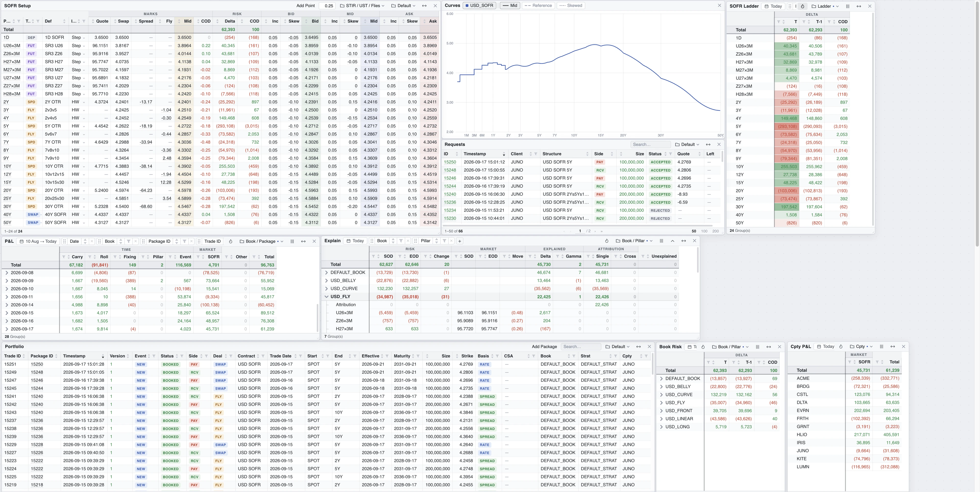
Task: Click filter icon on Status column in Requests
Action: pyautogui.click(x=670, y=154)
